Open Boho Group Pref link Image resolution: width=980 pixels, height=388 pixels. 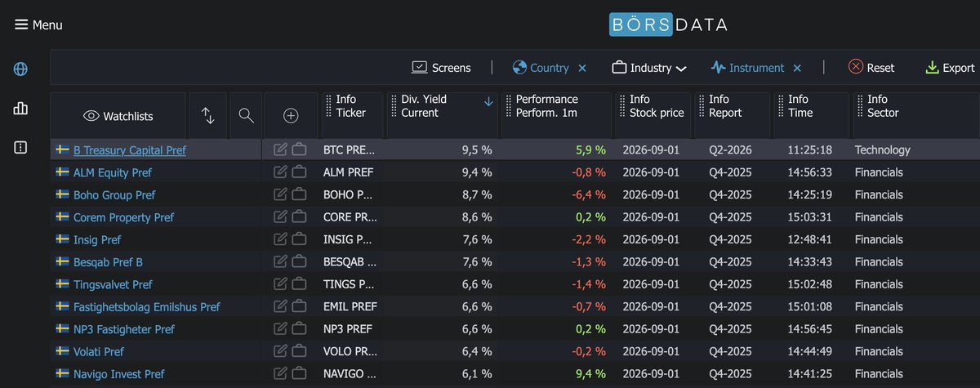coord(114,195)
